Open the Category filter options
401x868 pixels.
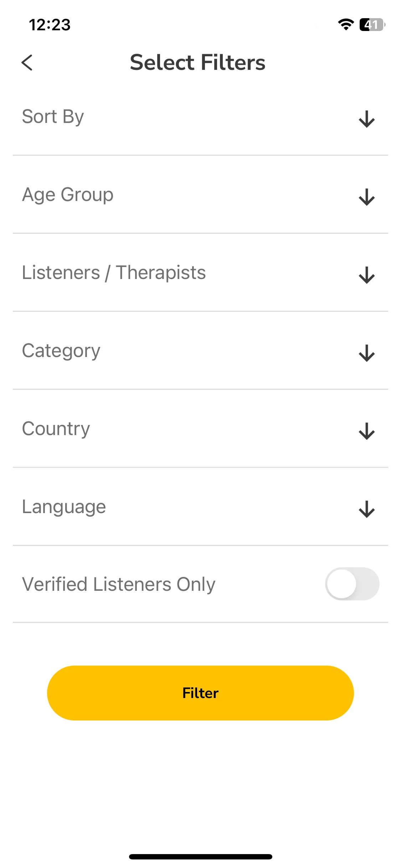click(200, 351)
